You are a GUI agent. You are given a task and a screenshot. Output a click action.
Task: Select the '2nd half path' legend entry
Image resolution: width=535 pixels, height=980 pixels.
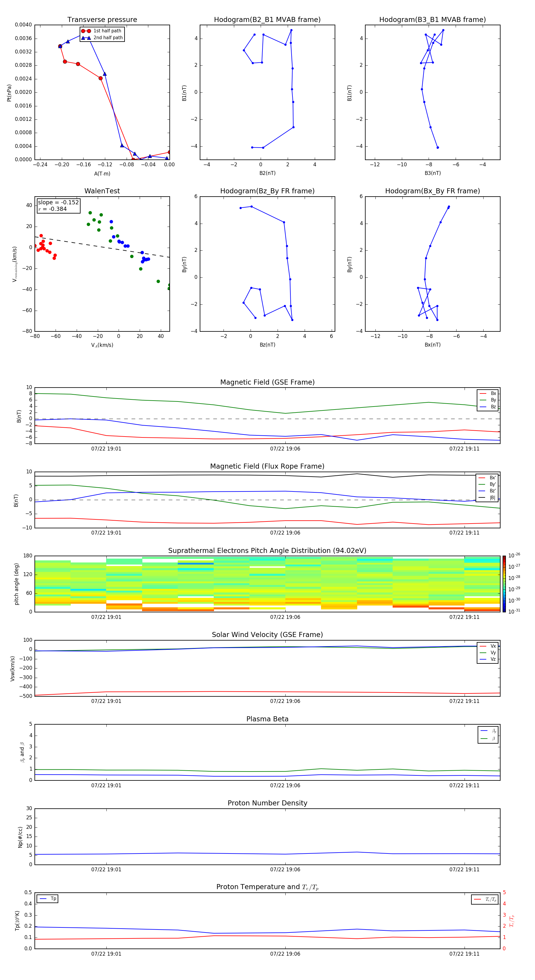[102, 38]
